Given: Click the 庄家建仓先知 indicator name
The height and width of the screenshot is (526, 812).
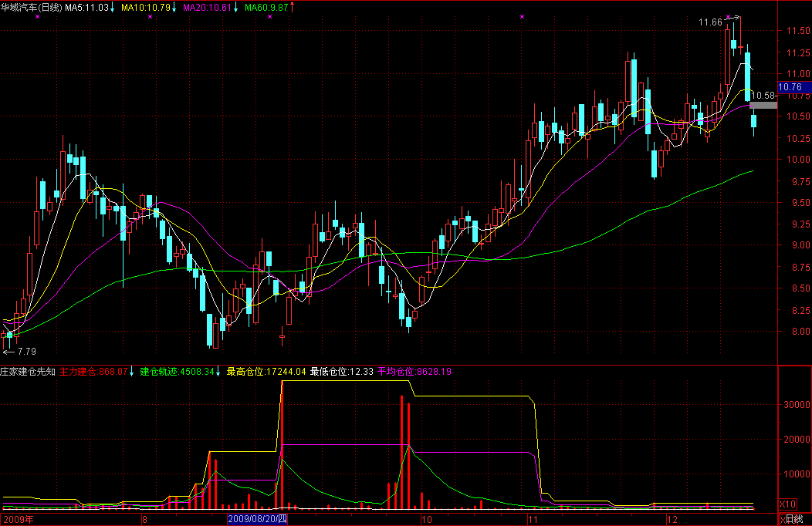Looking at the screenshot, I should (28, 372).
